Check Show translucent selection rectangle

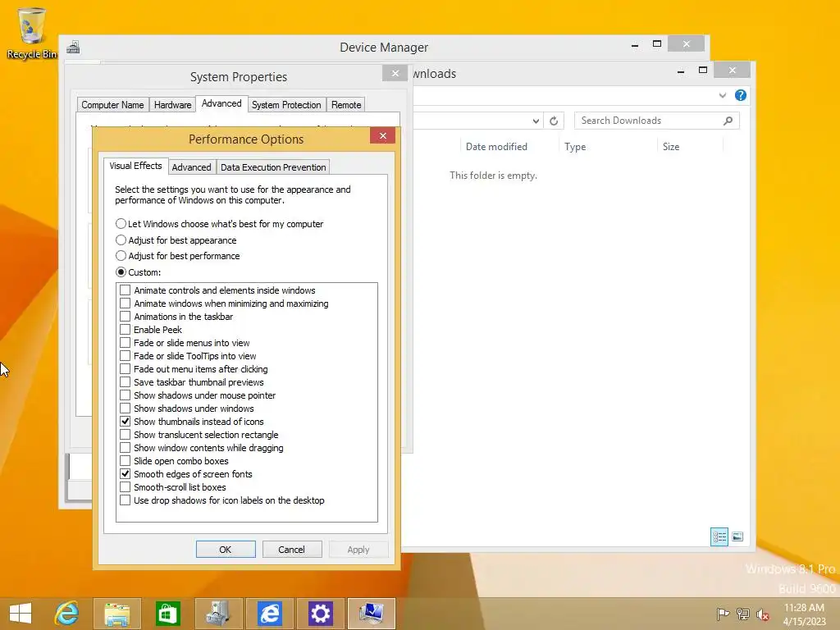[125, 435]
